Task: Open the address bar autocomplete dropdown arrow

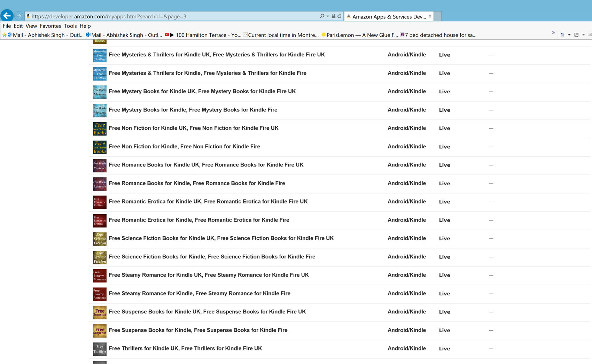Action: pos(328,16)
